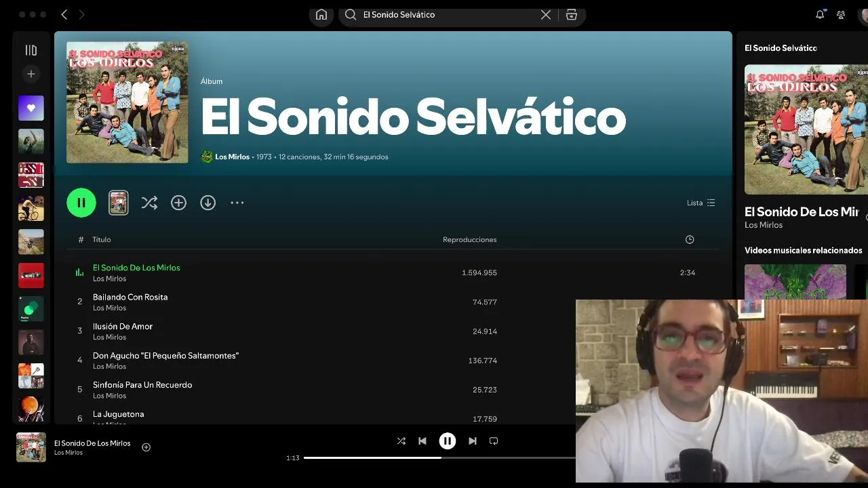Open the large album cover art

(x=127, y=102)
